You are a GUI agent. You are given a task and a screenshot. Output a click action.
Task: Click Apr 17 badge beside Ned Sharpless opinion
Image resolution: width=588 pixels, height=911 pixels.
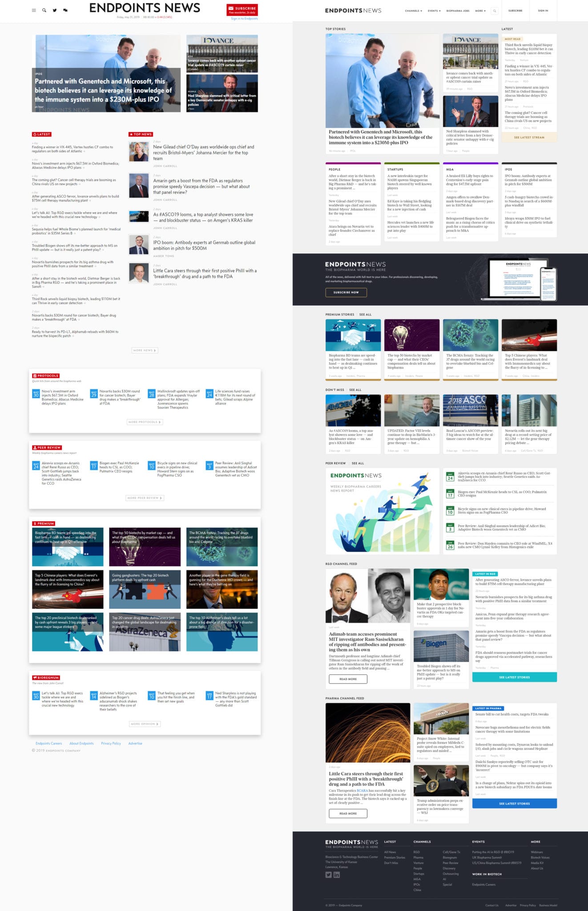tap(209, 696)
